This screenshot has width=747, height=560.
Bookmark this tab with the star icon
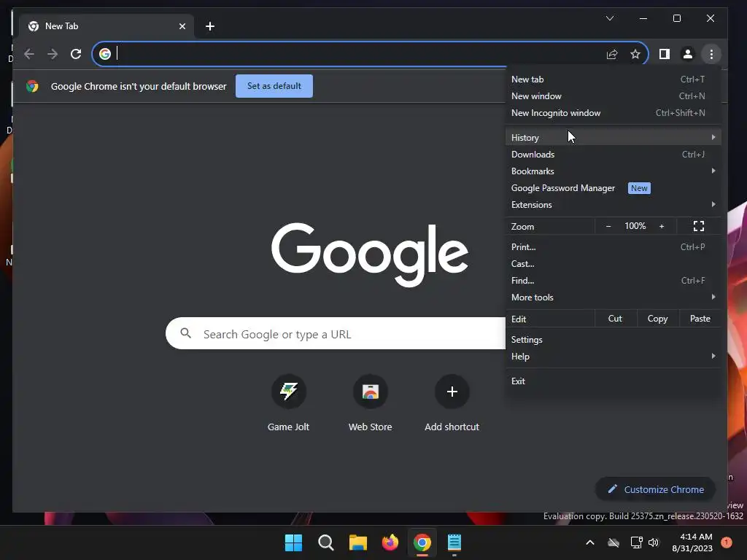(635, 54)
